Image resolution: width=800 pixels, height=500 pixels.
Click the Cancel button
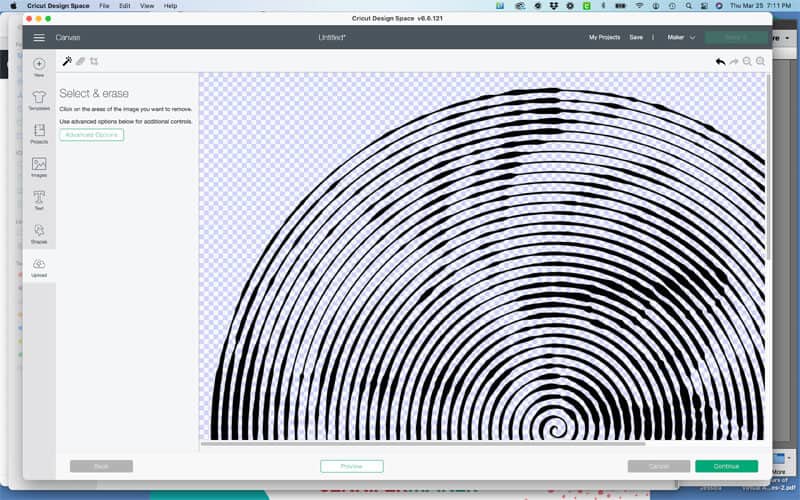point(659,466)
